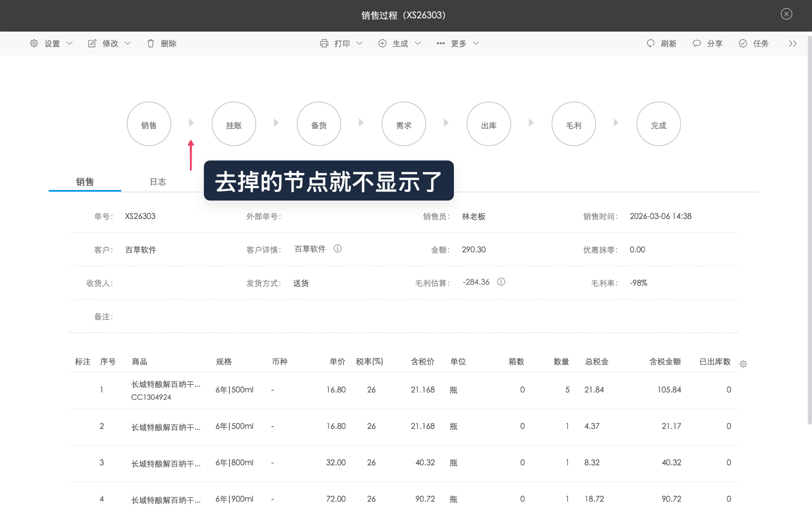This screenshot has height=518, width=812.
Task: Click the 生成 generate plus icon
Action: pyautogui.click(x=382, y=43)
